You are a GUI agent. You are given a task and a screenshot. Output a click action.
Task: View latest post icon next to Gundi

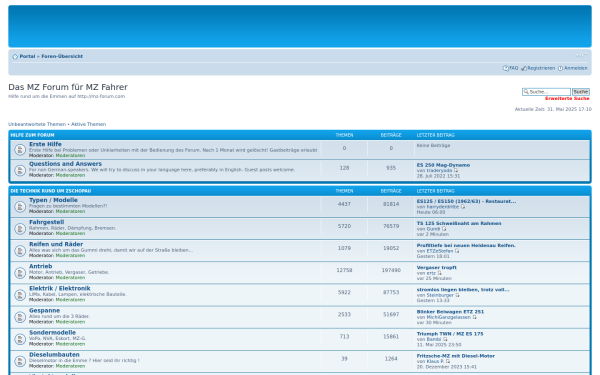click(444, 229)
